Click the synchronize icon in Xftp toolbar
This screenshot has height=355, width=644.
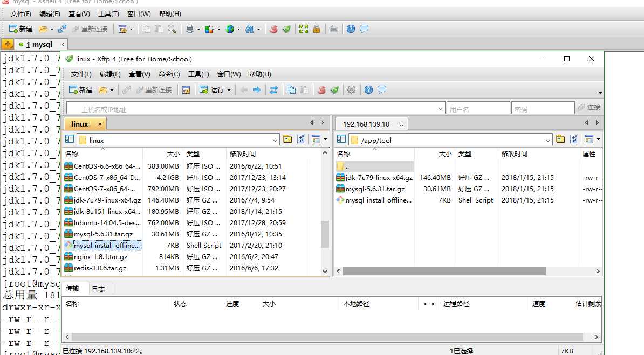[273, 90]
